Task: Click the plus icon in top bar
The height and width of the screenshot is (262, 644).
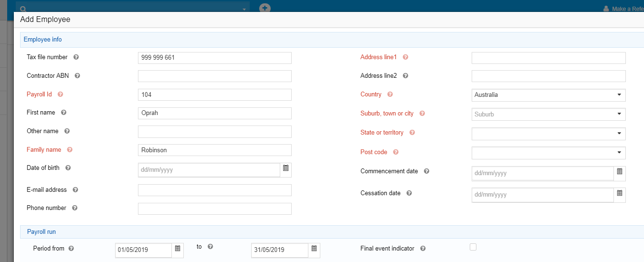Action: pyautogui.click(x=264, y=8)
